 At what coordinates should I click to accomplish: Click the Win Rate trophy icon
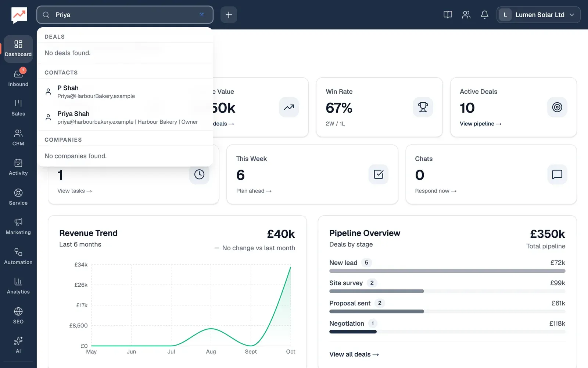tap(423, 107)
